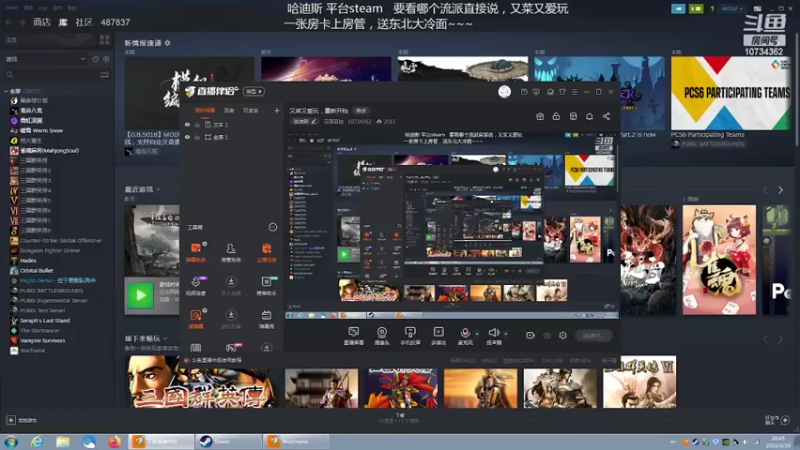Collapse the 全部 games group
The image size is (800, 450).
click(6, 91)
